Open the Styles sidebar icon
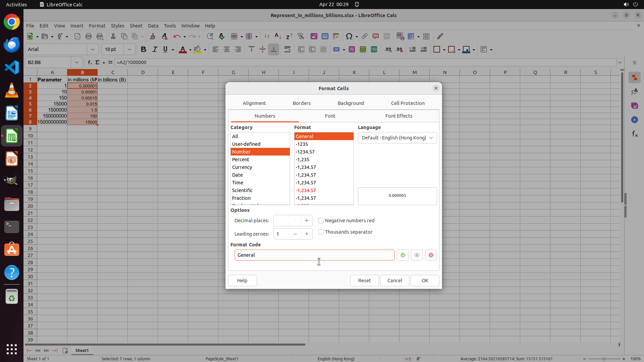 click(x=635, y=92)
